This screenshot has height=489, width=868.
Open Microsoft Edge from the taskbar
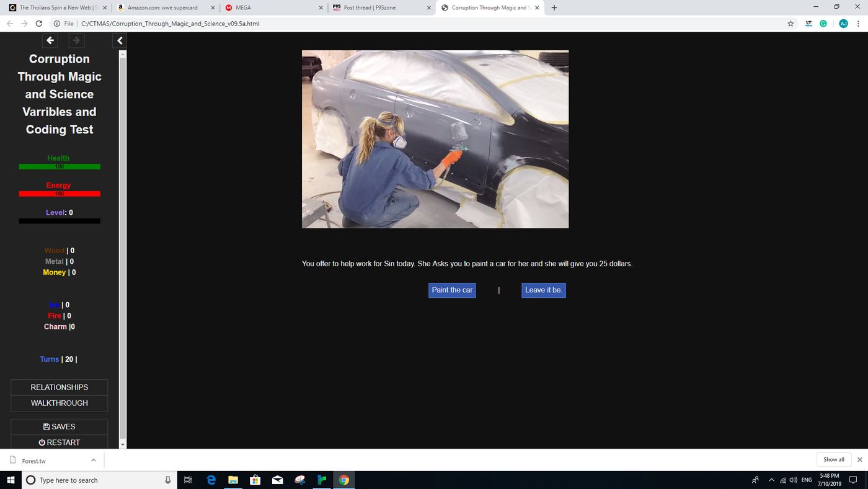point(211,480)
